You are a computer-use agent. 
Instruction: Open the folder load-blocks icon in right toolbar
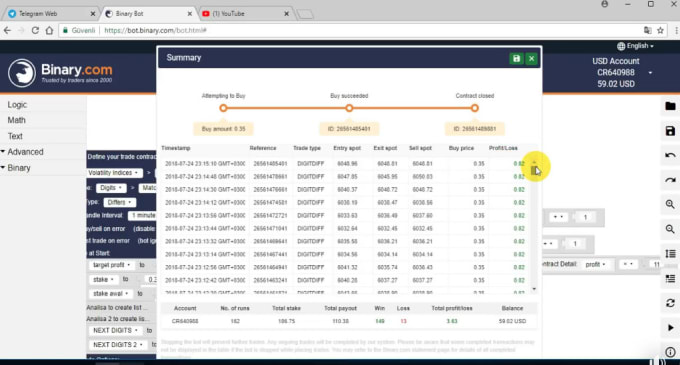pos(670,106)
